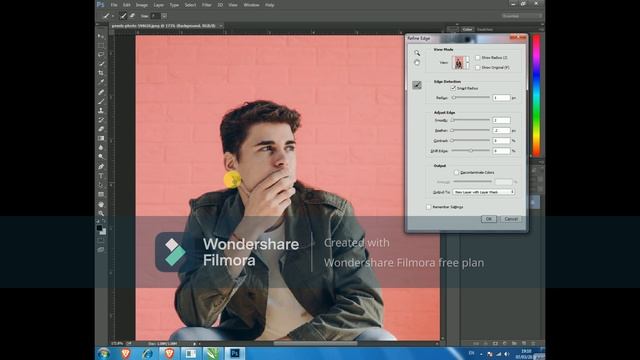Screen dimensions: 640x360
Task: Open Photoshop from the taskbar
Action: (x=234, y=353)
